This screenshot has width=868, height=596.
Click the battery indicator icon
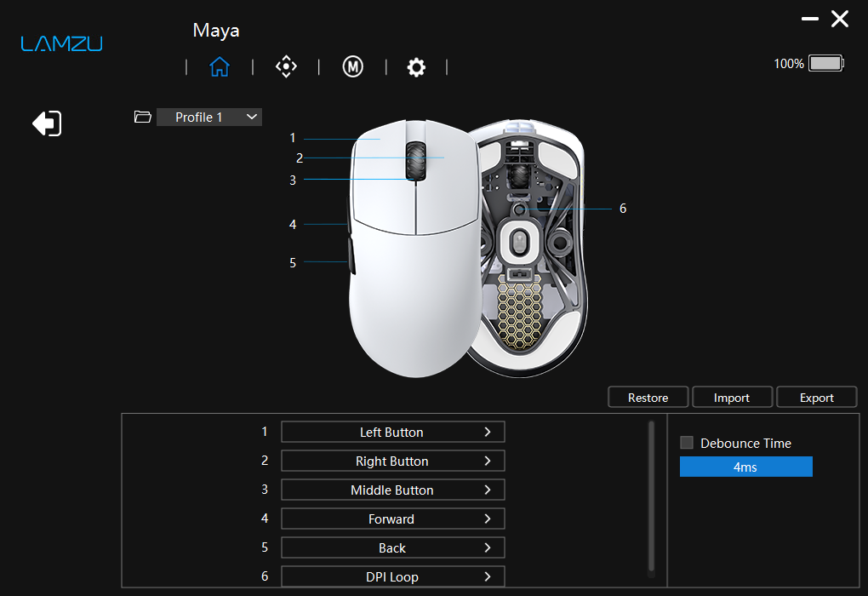point(826,63)
